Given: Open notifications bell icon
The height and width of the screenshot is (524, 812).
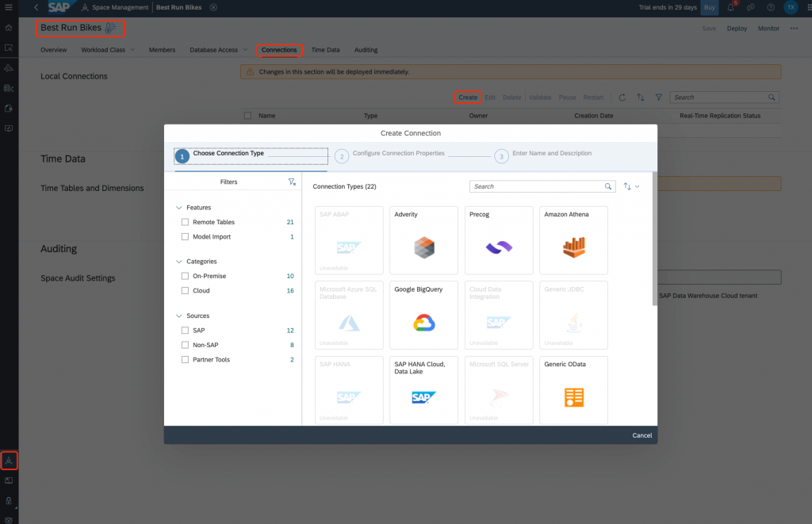Looking at the screenshot, I should (x=730, y=7).
